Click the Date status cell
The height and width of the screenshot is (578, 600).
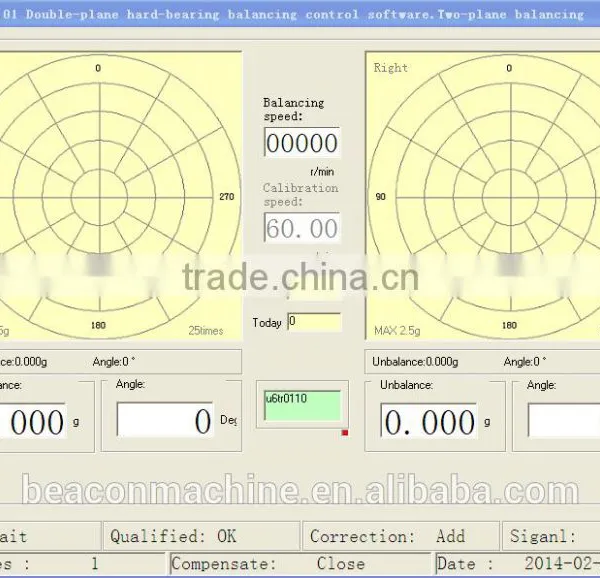pos(518,563)
